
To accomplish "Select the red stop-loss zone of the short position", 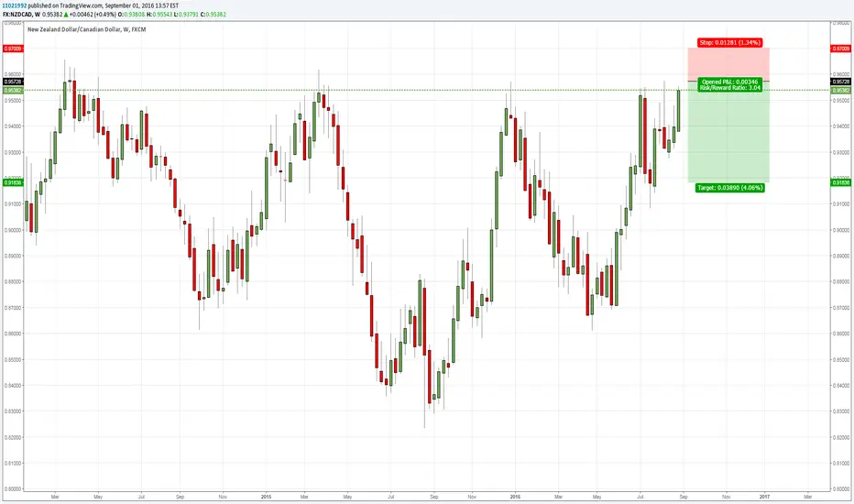I will click(x=728, y=64).
